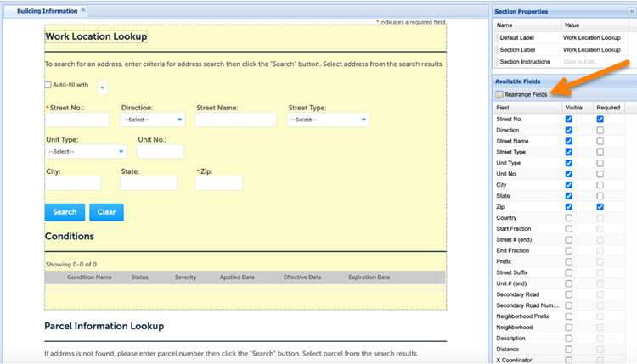The width and height of the screenshot is (637, 364).
Task: Expand the Unit Type dropdown
Action: click(x=121, y=151)
